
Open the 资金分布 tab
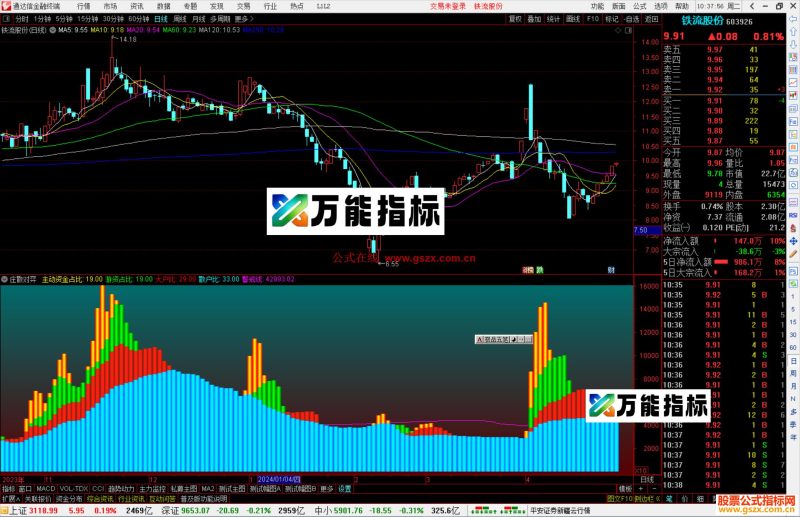tap(69, 499)
